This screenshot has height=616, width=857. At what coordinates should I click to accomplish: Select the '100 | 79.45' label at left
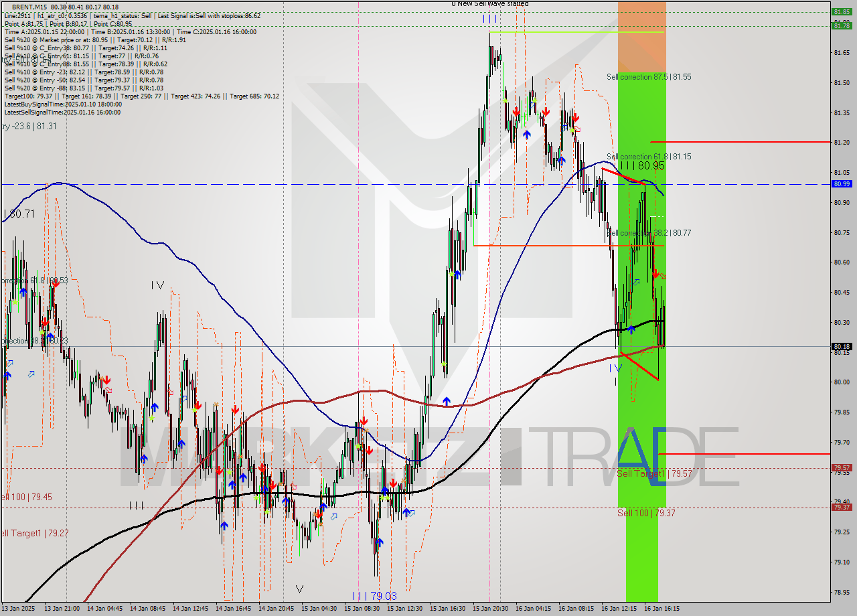[x=26, y=497]
